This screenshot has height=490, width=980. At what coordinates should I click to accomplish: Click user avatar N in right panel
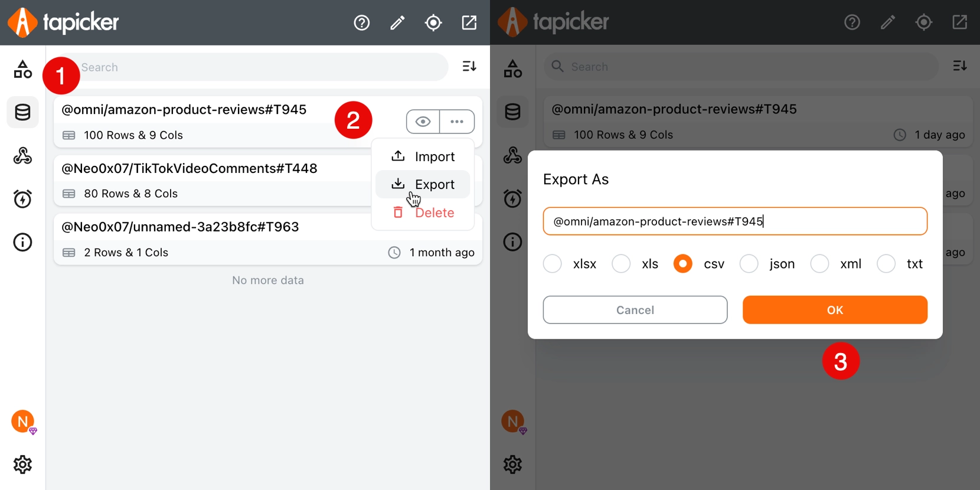coord(512,422)
